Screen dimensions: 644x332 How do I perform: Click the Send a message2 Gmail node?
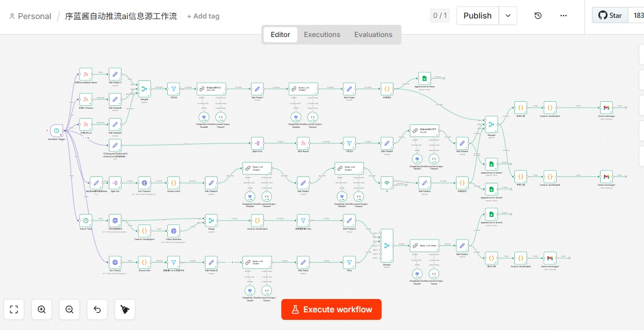tap(550, 258)
